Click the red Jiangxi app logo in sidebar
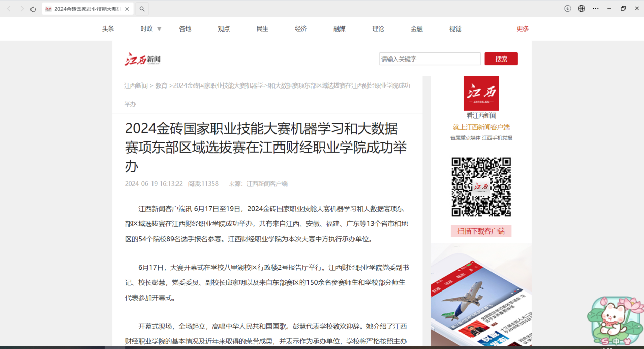 tap(481, 93)
